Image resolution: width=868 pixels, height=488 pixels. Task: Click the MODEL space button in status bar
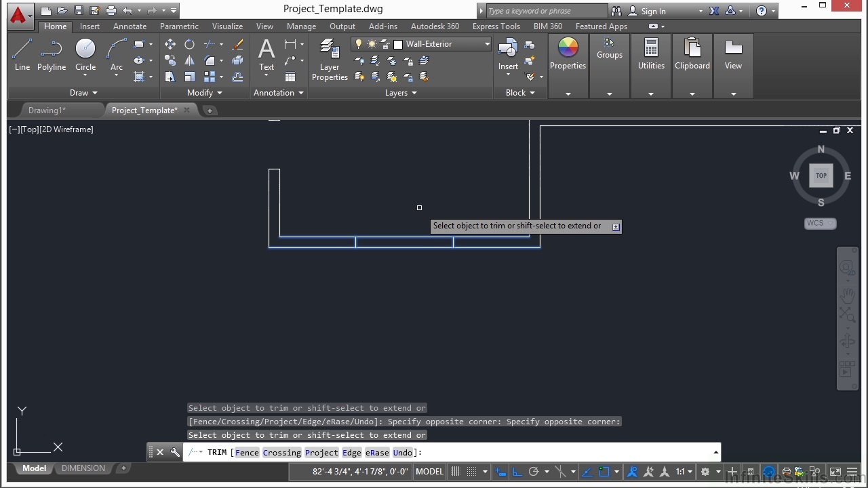click(x=429, y=472)
